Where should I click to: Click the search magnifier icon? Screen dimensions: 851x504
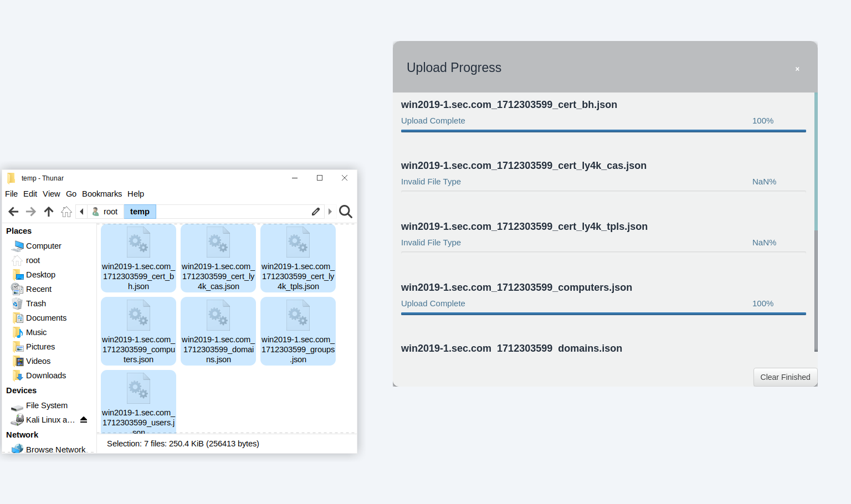345,212
